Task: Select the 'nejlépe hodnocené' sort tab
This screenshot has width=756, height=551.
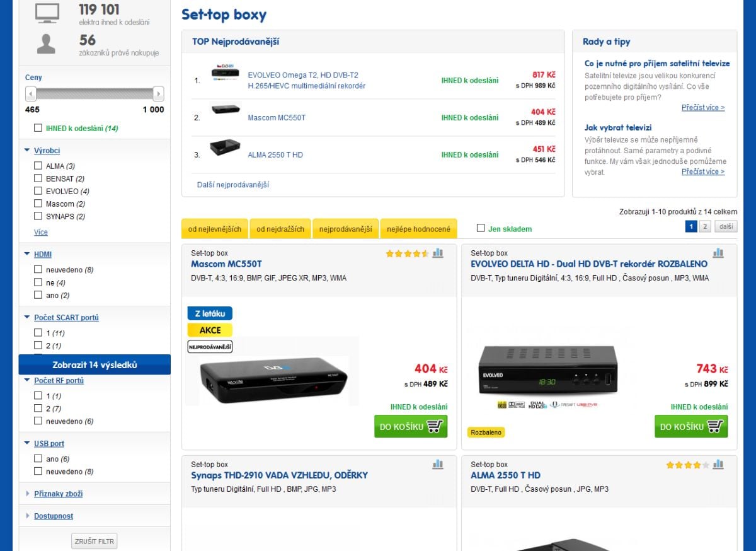Action: click(x=418, y=229)
